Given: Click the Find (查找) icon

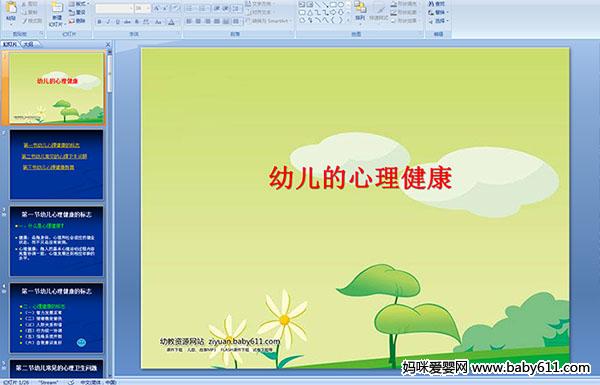Looking at the screenshot, I should pos(437,4).
